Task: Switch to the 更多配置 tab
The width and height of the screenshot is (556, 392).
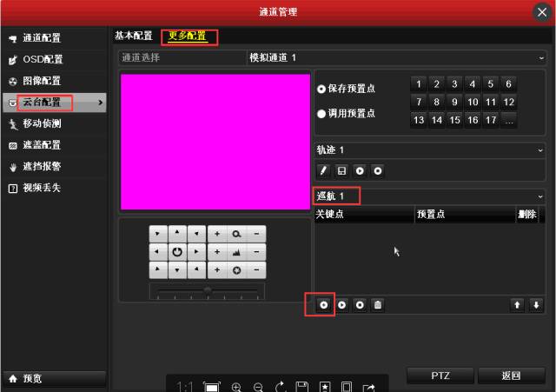Action: (x=188, y=36)
